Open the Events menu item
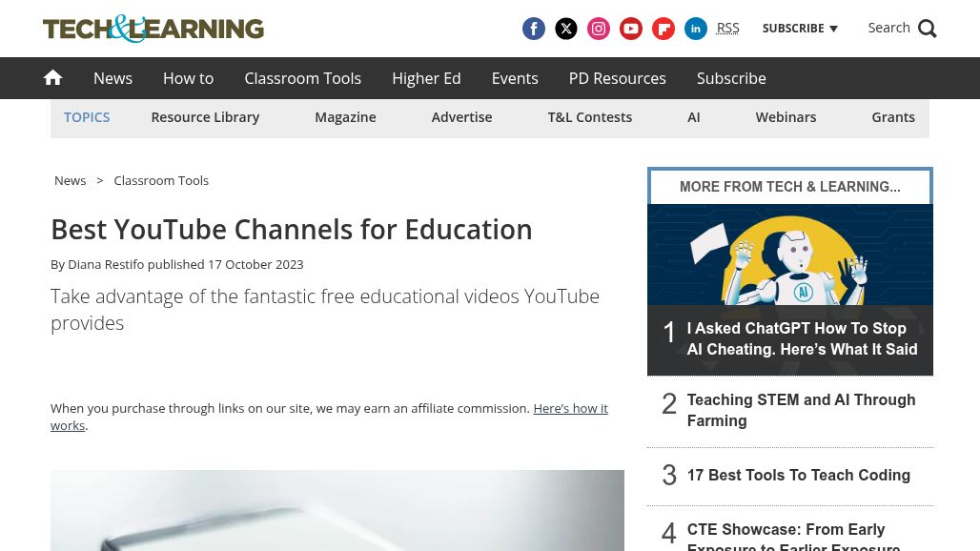The height and width of the screenshot is (551, 980). (515, 78)
